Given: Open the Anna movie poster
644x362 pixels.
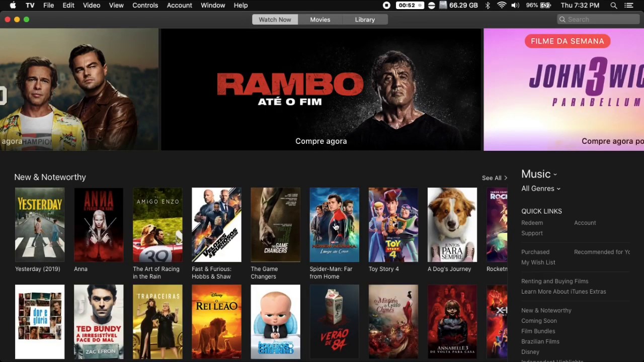Looking at the screenshot, I should tap(99, 225).
